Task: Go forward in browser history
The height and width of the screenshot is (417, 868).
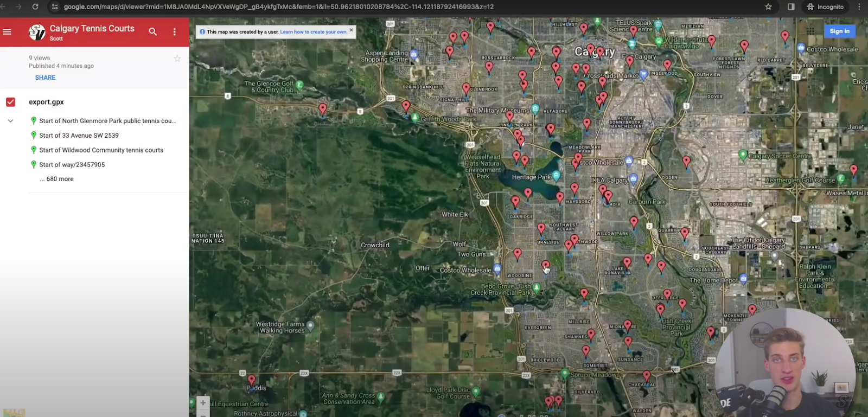Action: pos(18,7)
